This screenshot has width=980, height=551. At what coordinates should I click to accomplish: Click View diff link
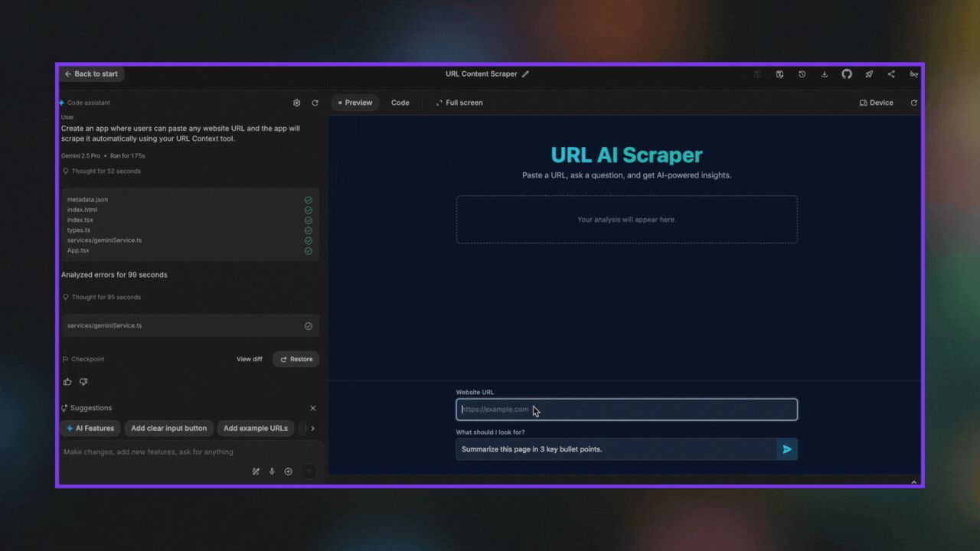(x=250, y=359)
